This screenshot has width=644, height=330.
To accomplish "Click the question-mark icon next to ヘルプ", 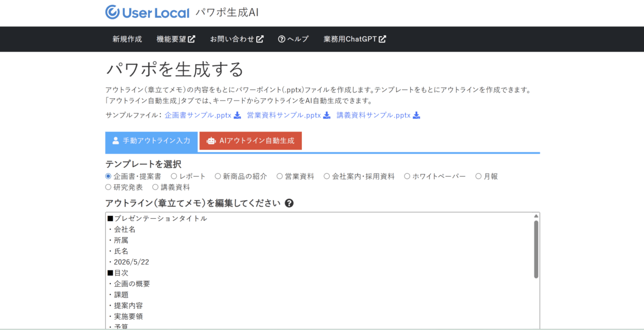I will (x=282, y=39).
